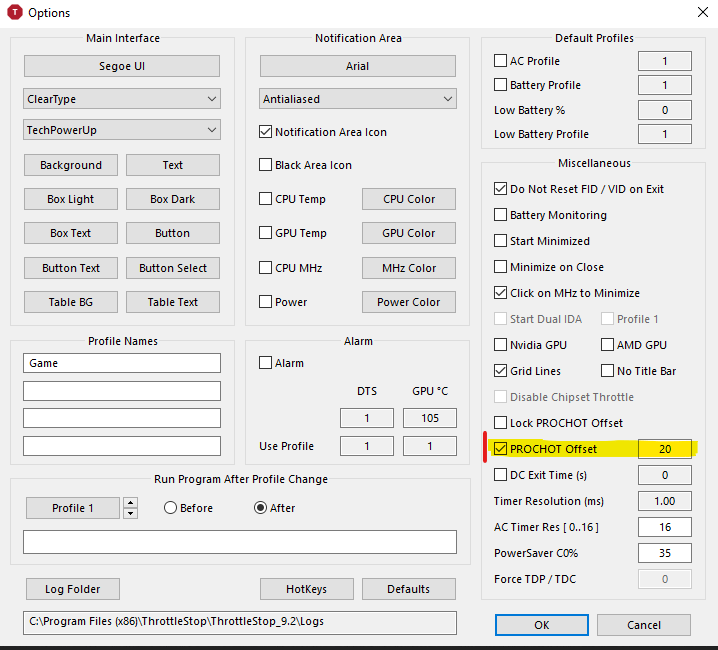
Task: Enable GPU Temp tray display
Action: coord(266,233)
